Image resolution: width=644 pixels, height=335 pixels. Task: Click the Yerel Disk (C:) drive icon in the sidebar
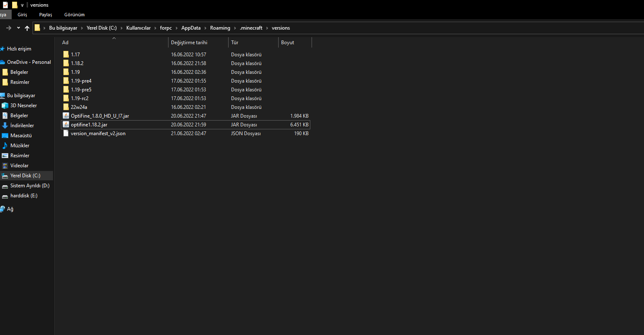click(5, 176)
